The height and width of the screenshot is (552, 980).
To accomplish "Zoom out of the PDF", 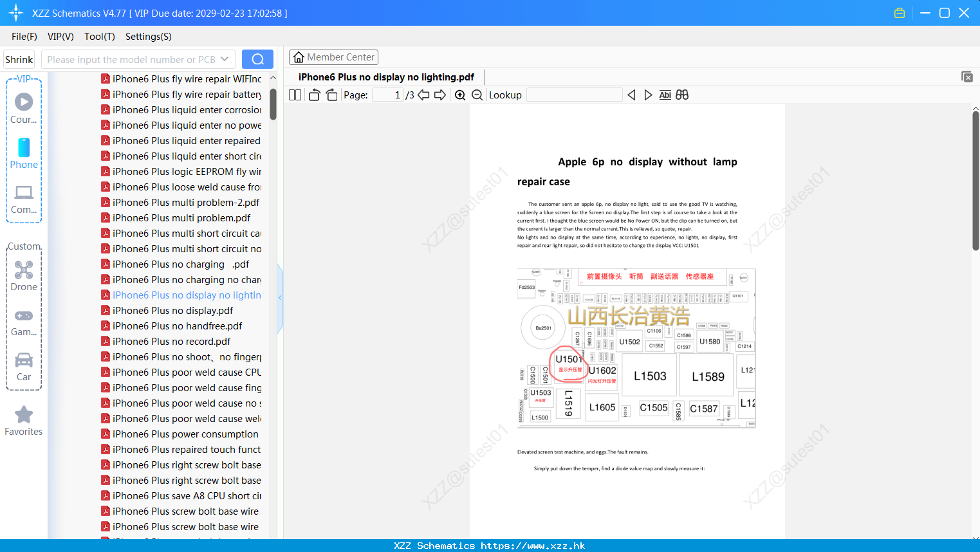I will click(x=477, y=95).
